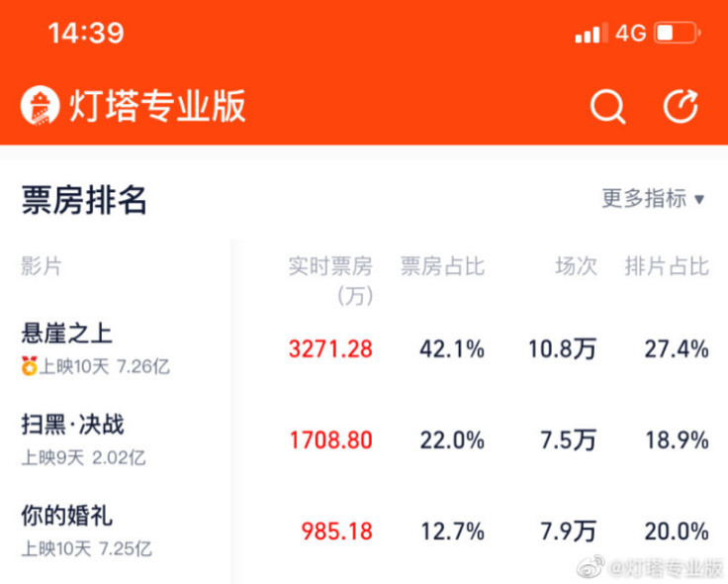Viewport: 728px width, 584px height.
Task: Tap the 3271.28 real-time box office value
Action: click(x=330, y=348)
